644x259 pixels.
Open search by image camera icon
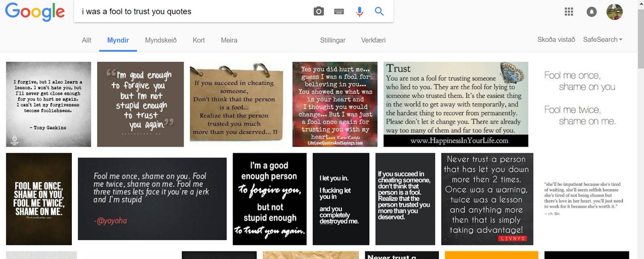tap(319, 11)
